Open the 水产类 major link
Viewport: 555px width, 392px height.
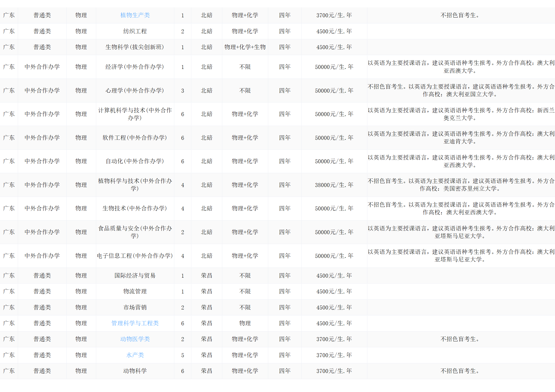[135, 355]
